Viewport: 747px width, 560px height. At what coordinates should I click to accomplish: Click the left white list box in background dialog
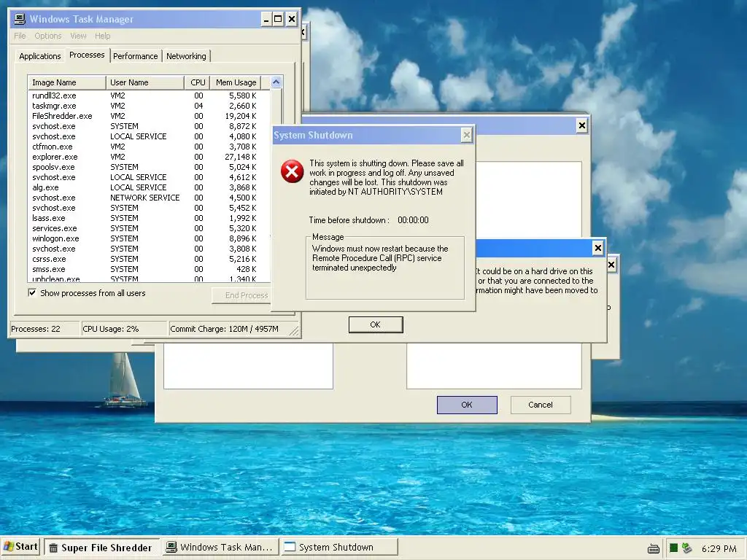pos(248,366)
